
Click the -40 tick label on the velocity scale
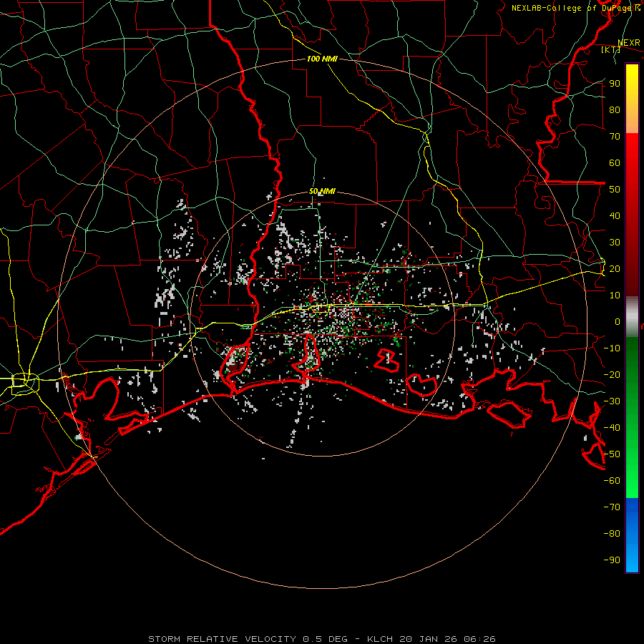tap(612, 428)
